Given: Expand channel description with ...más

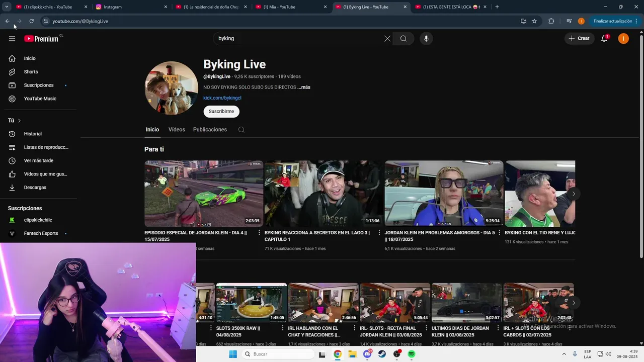Looking at the screenshot, I should coord(304,87).
